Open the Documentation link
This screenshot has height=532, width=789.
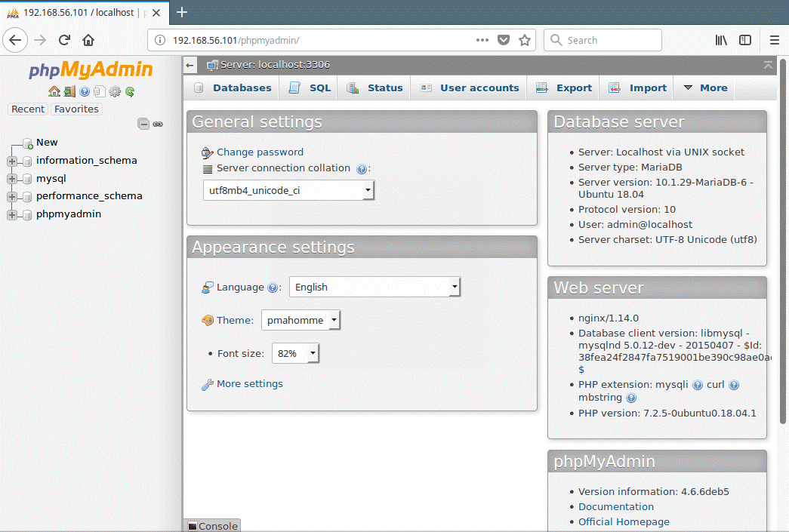[616, 507]
